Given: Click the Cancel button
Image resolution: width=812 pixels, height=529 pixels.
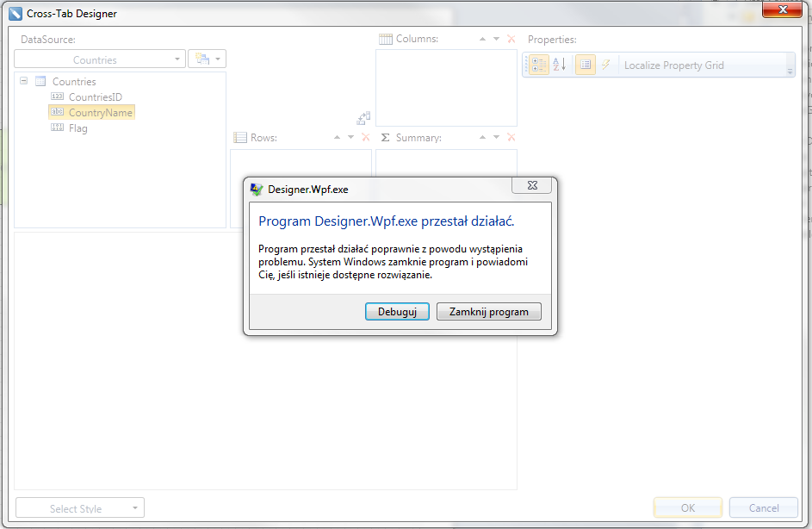Looking at the screenshot, I should point(763,507).
